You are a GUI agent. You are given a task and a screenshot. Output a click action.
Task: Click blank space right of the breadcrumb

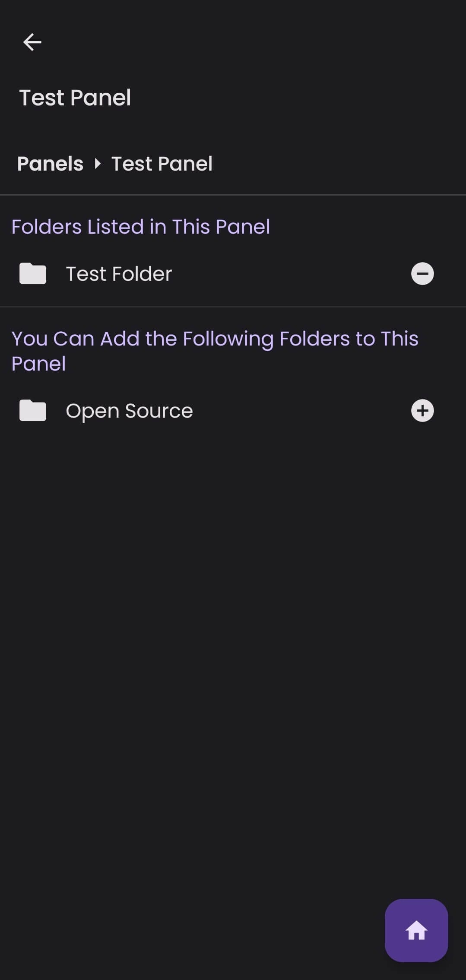[x=337, y=164]
